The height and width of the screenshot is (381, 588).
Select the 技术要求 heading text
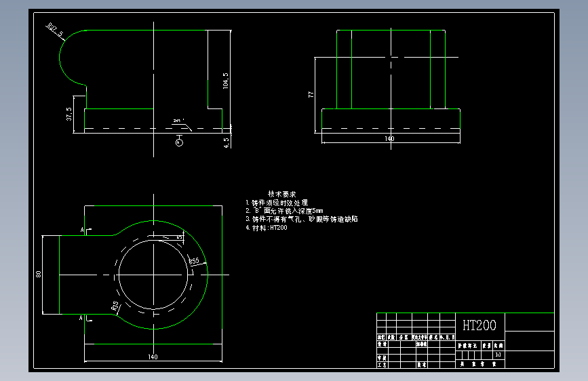point(281,195)
